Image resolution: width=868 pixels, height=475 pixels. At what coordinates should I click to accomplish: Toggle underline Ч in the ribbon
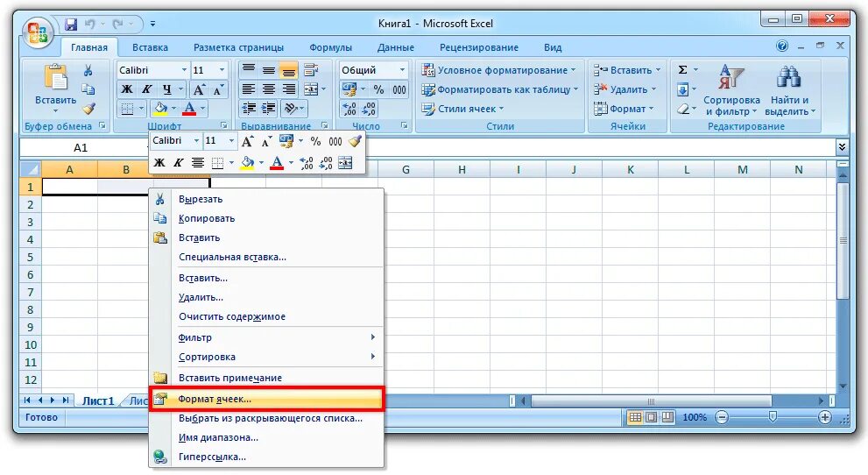tap(166, 89)
